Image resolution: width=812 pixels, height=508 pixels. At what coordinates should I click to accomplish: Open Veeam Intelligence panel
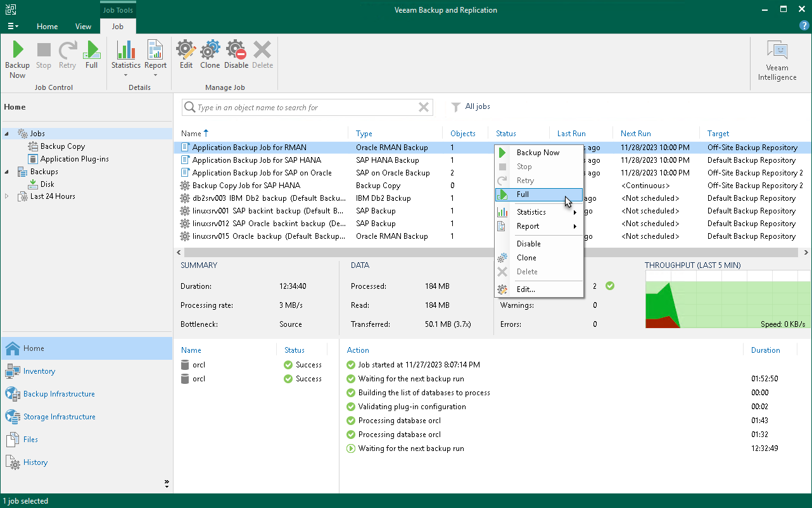(777, 61)
